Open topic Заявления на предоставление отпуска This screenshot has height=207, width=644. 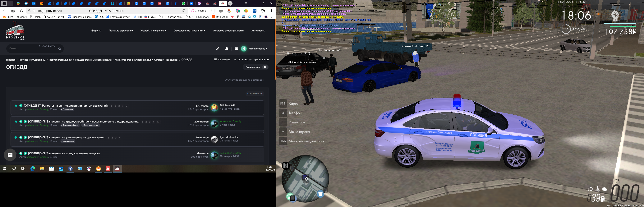tap(64, 153)
